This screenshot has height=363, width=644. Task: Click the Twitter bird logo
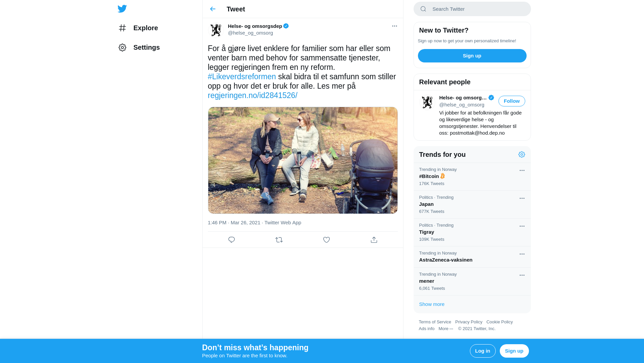click(x=122, y=9)
